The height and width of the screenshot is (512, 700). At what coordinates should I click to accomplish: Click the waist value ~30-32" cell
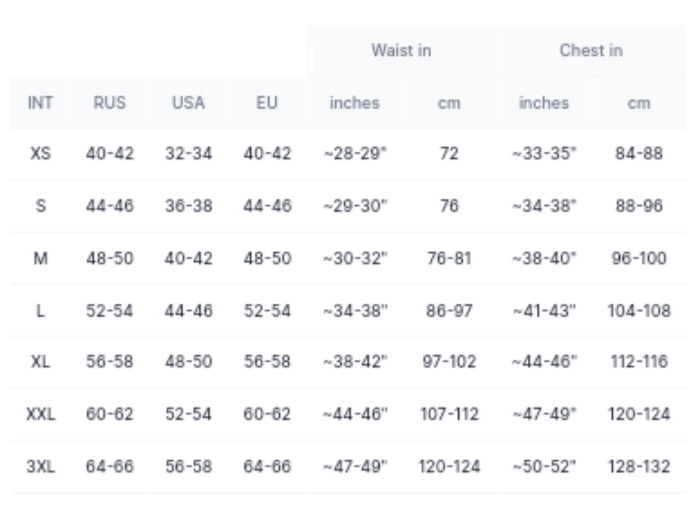coord(355,258)
